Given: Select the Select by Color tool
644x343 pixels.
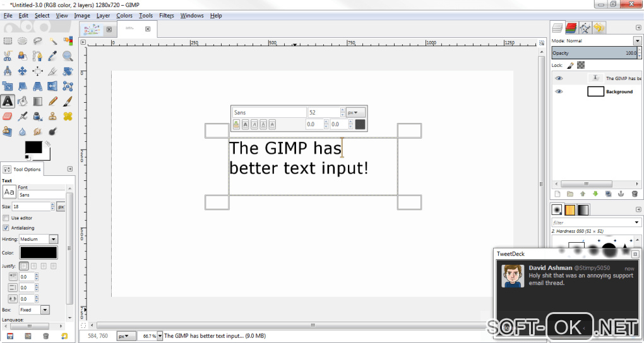Looking at the screenshot, I should [x=68, y=40].
